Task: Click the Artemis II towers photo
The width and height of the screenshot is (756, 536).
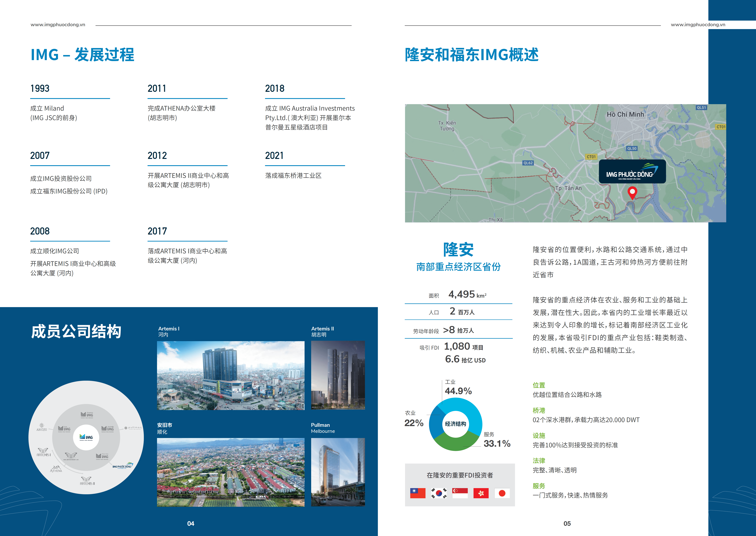Action: (338, 376)
